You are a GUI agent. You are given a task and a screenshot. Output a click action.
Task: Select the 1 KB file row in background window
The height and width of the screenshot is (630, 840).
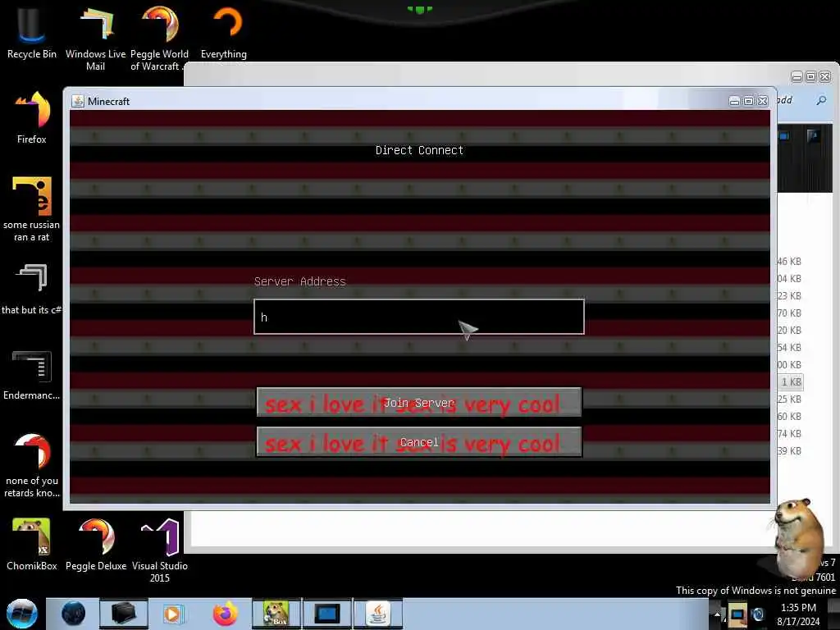[x=790, y=382]
